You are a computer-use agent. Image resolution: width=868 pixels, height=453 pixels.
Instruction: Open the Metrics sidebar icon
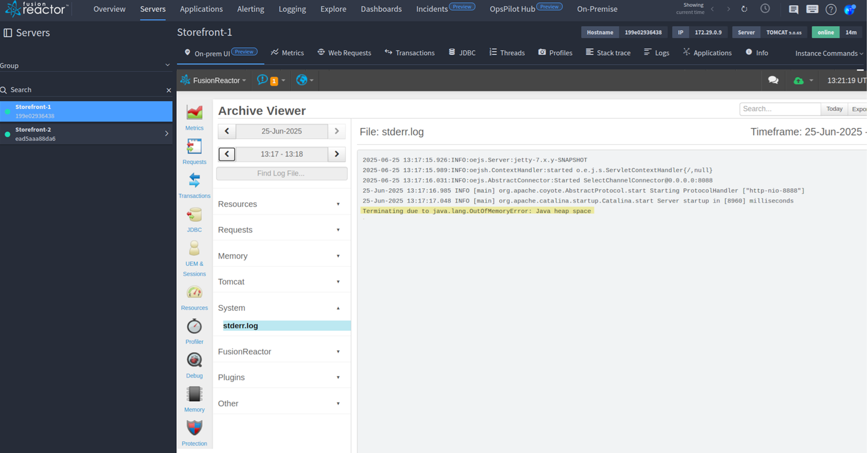[x=194, y=113]
